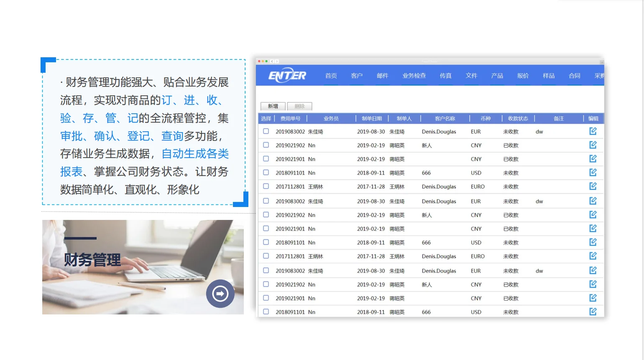
Task: Open the 邮件 section
Action: (x=383, y=76)
